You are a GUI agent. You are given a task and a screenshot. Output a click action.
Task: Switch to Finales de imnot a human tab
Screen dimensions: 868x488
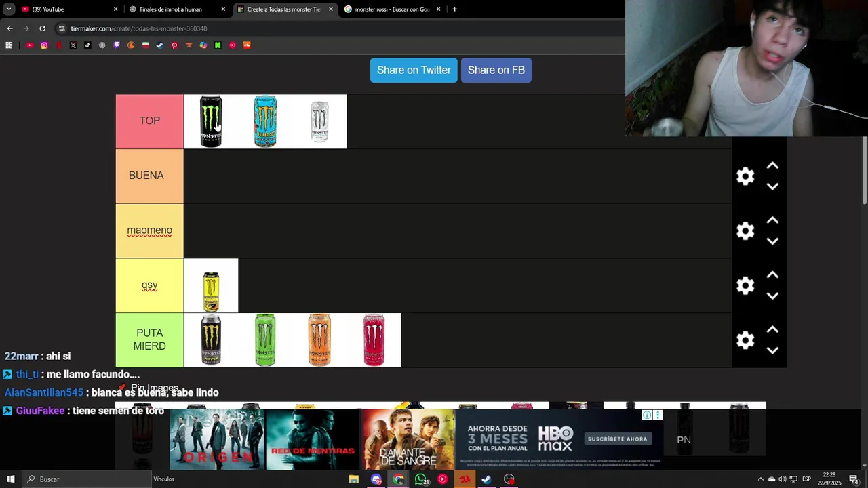pyautogui.click(x=176, y=9)
